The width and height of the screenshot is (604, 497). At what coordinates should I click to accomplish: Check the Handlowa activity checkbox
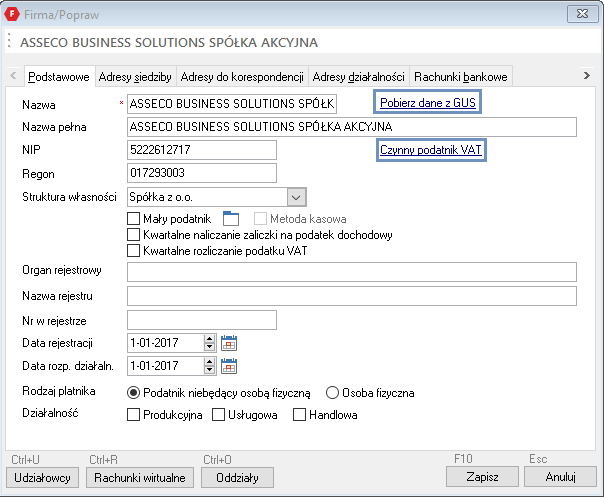[x=299, y=415]
